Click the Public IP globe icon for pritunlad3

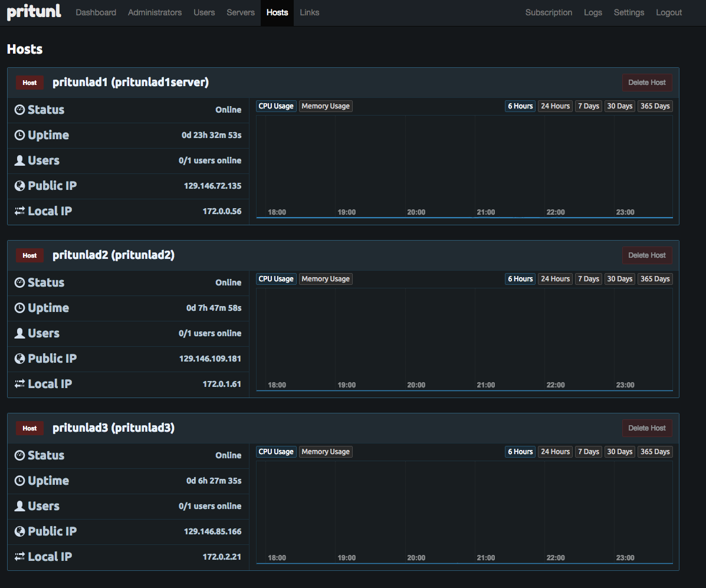pos(19,531)
